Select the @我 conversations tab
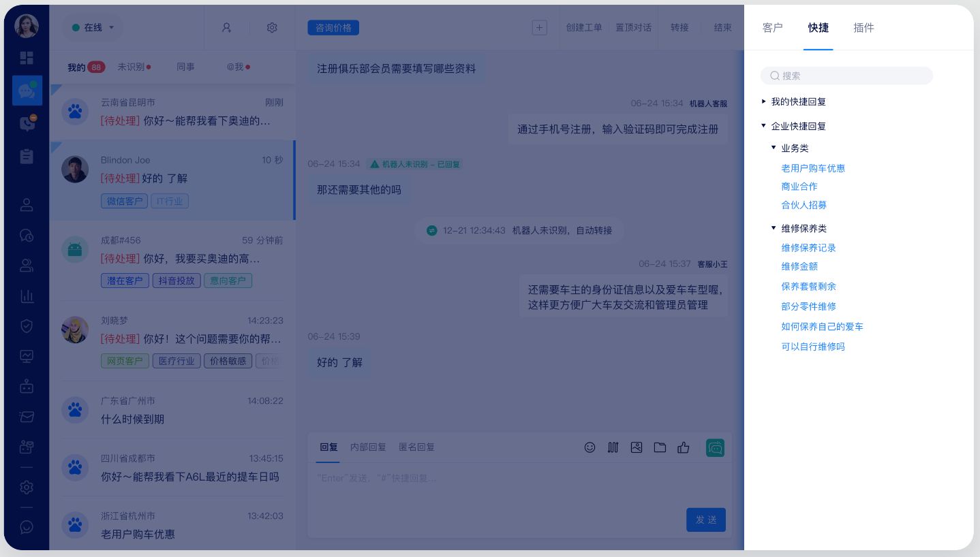The height and width of the screenshot is (557, 980). click(x=239, y=67)
